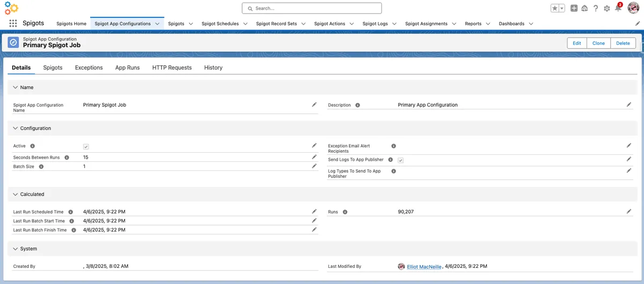Image resolution: width=644 pixels, height=284 pixels.
Task: Switch to the record's Spigots tab
Action: pos(53,68)
